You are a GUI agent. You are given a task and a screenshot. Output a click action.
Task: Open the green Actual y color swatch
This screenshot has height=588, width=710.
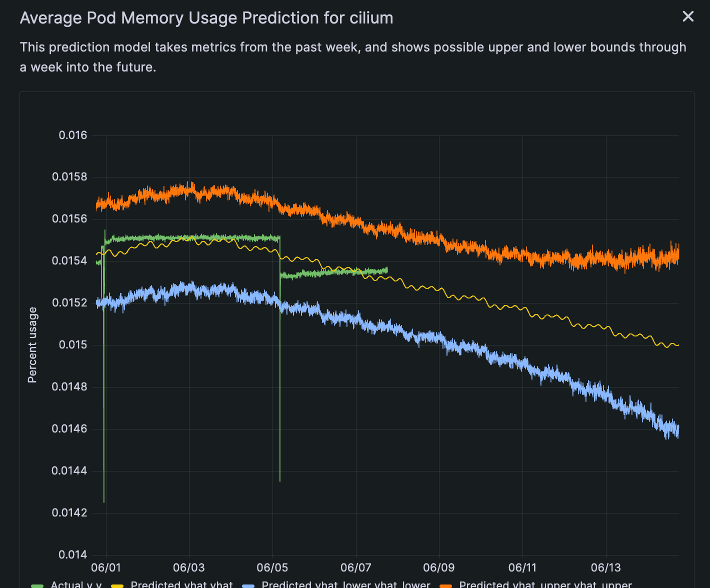37,585
